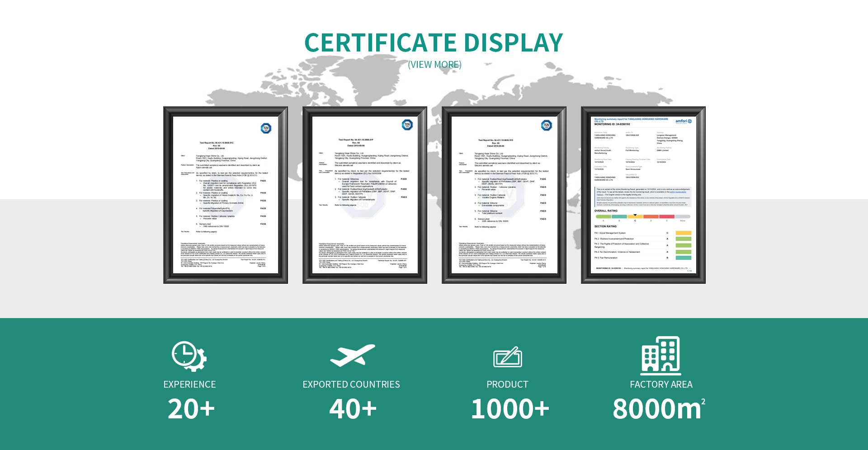Click the airplane Exported Countries icon
Image resolution: width=868 pixels, height=450 pixels.
(x=352, y=356)
